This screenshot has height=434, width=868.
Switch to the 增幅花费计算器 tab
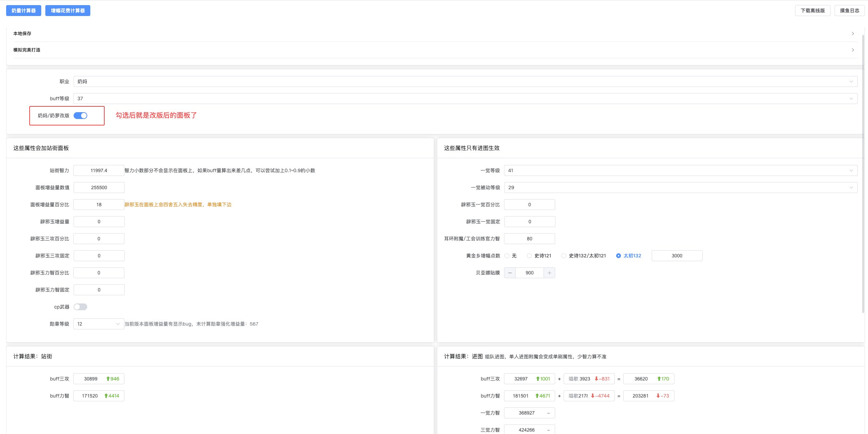(67, 11)
